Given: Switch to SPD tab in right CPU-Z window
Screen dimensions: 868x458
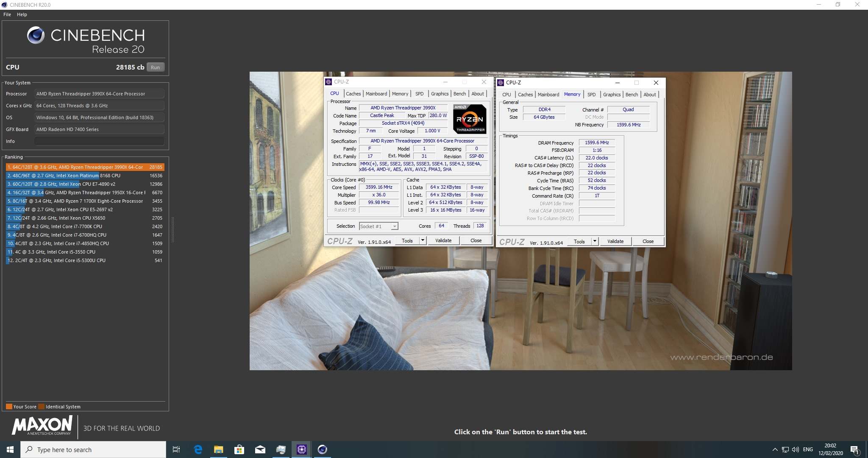Looking at the screenshot, I should (x=591, y=95).
